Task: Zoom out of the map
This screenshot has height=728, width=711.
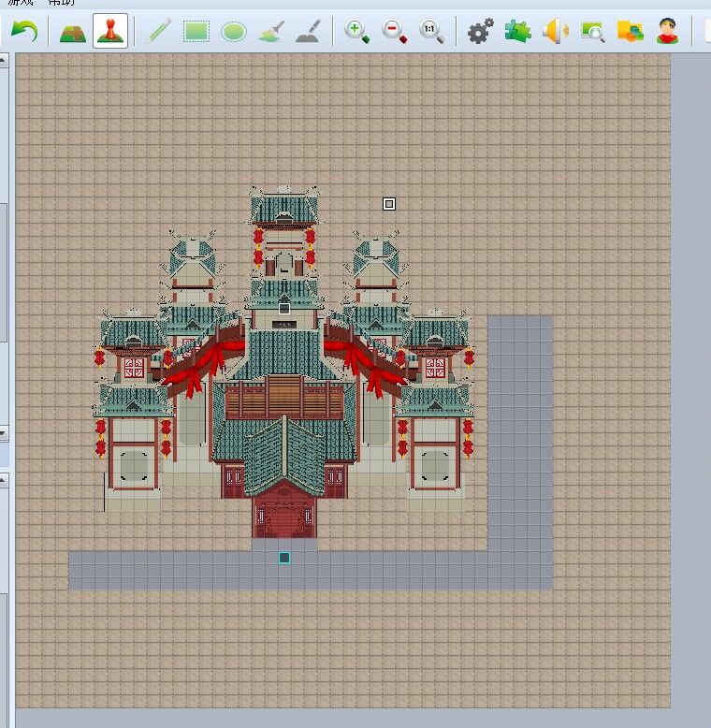Action: (395, 32)
